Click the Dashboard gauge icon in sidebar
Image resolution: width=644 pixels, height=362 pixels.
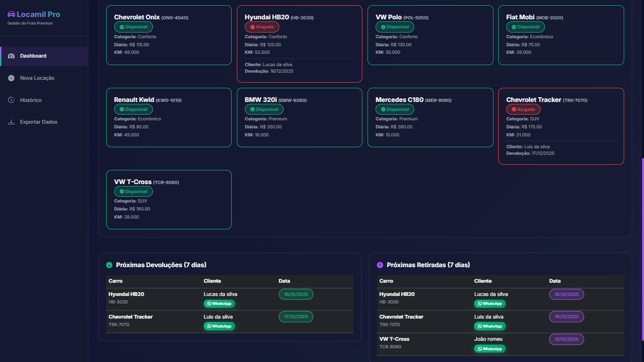(x=11, y=56)
